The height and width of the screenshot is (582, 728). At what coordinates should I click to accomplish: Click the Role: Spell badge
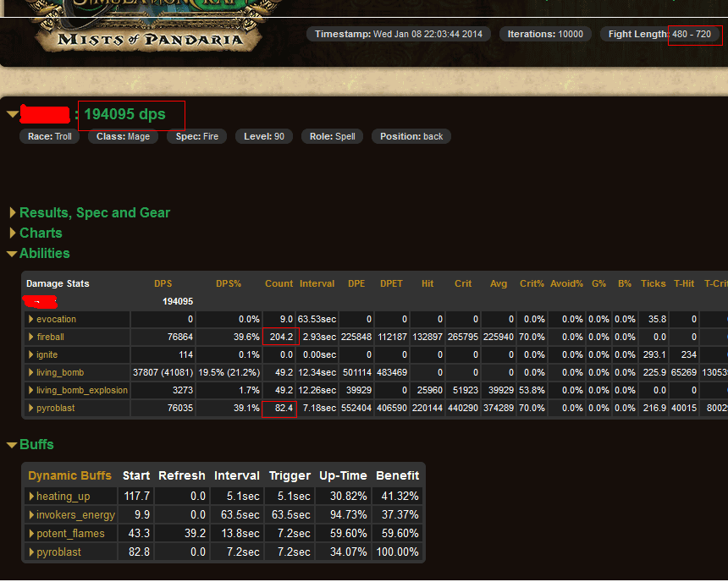coord(333,136)
